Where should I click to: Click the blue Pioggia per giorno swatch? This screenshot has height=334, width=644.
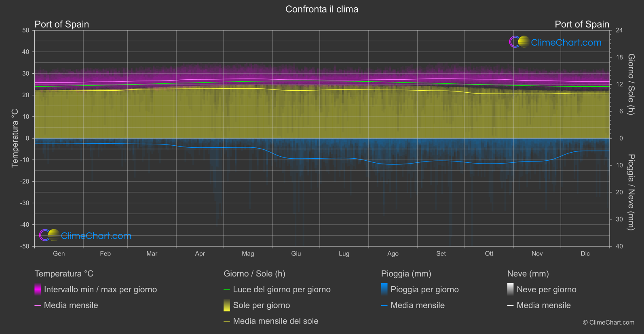[384, 289]
